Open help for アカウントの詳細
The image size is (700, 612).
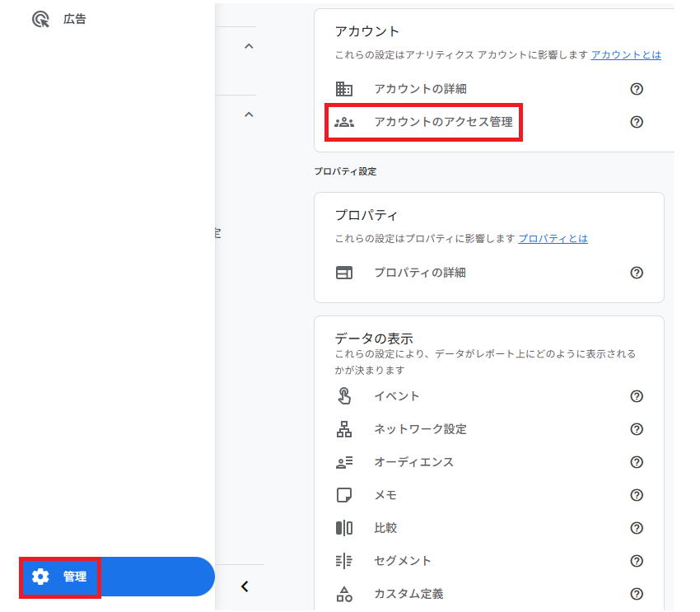[636, 89]
